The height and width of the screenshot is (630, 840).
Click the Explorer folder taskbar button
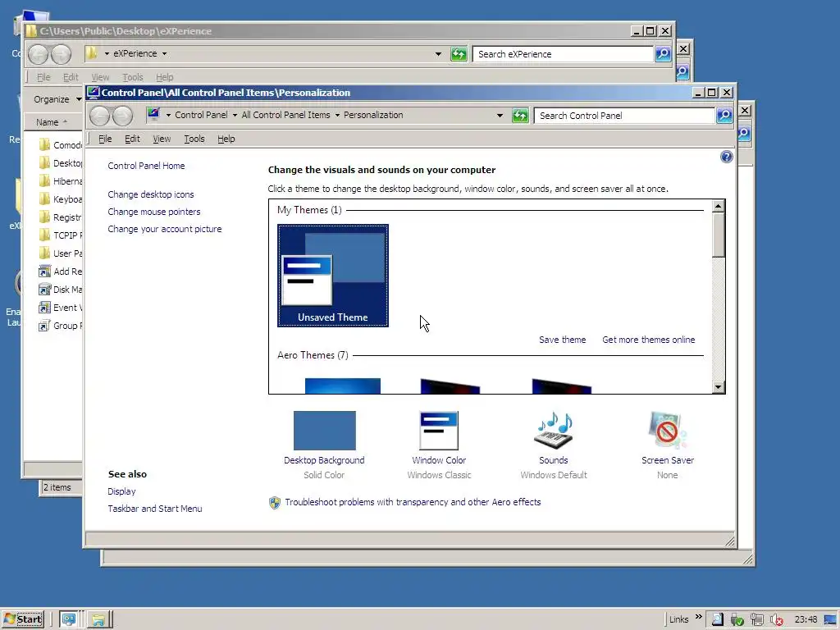(x=98, y=619)
